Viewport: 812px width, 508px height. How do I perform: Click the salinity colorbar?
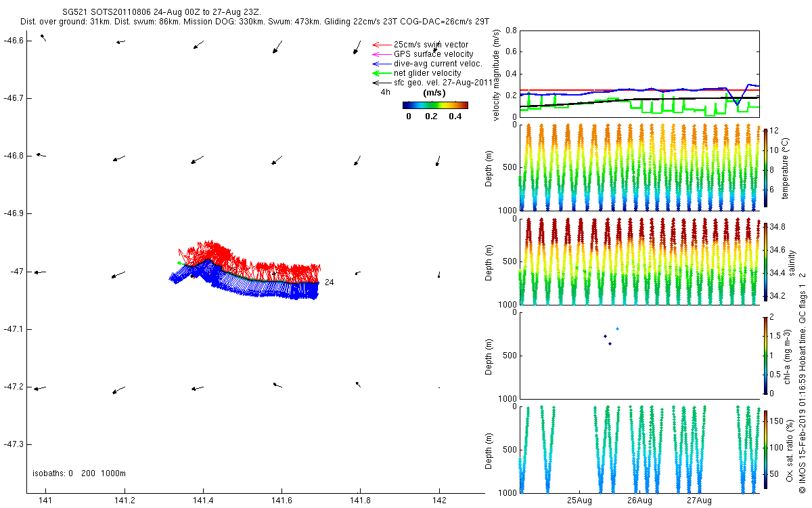click(x=765, y=261)
